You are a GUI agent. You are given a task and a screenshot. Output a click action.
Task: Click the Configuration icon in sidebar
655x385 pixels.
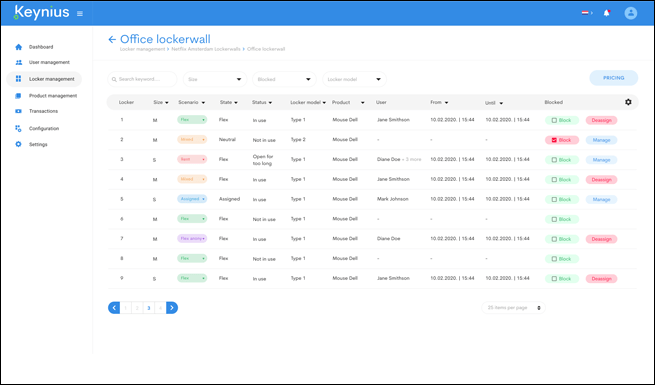18,128
